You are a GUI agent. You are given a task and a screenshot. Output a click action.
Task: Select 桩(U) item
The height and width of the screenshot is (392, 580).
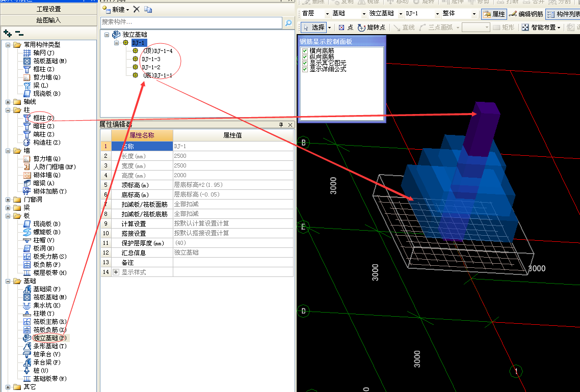click(36, 371)
